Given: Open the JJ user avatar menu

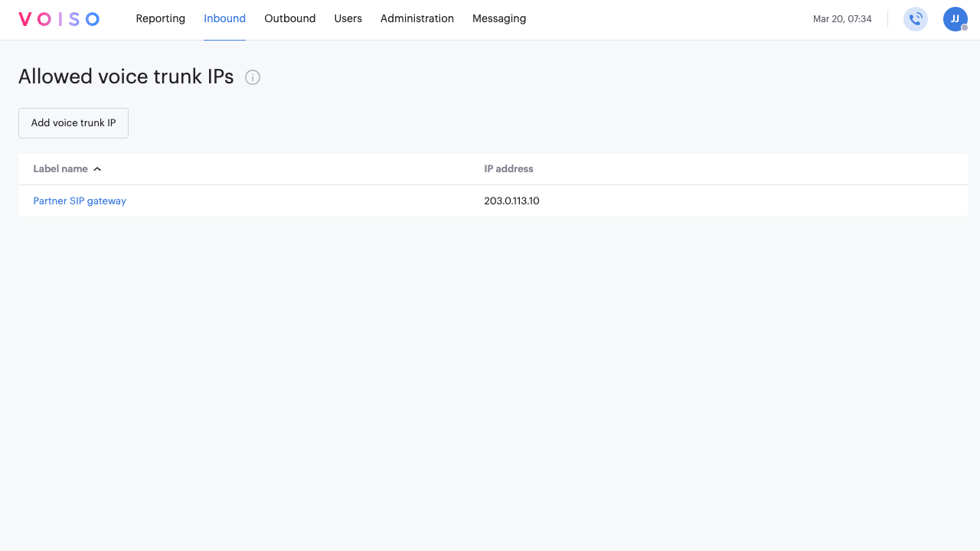Looking at the screenshot, I should pos(955,19).
